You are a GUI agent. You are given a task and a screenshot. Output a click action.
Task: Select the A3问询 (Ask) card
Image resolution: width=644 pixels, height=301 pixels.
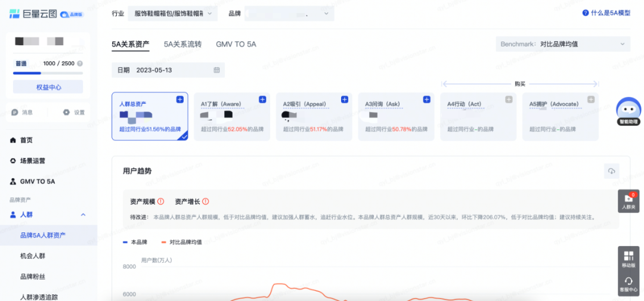click(397, 116)
